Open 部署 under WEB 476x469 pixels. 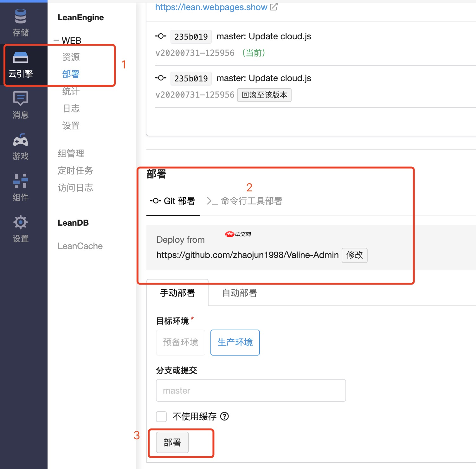pyautogui.click(x=71, y=74)
